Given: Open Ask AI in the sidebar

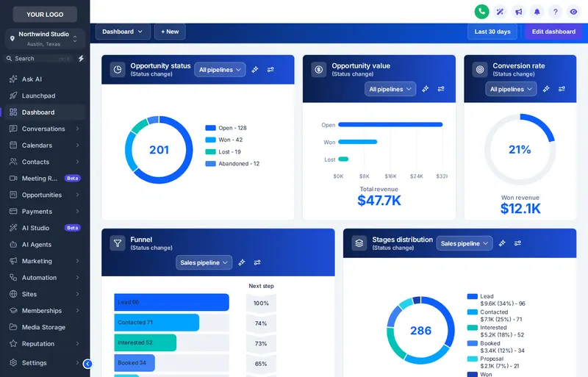Looking at the screenshot, I should [x=45, y=79].
